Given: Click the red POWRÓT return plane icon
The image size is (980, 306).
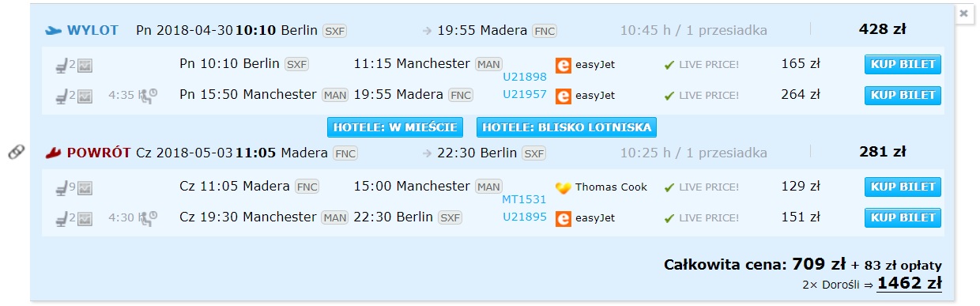Looking at the screenshot, I should [53, 153].
